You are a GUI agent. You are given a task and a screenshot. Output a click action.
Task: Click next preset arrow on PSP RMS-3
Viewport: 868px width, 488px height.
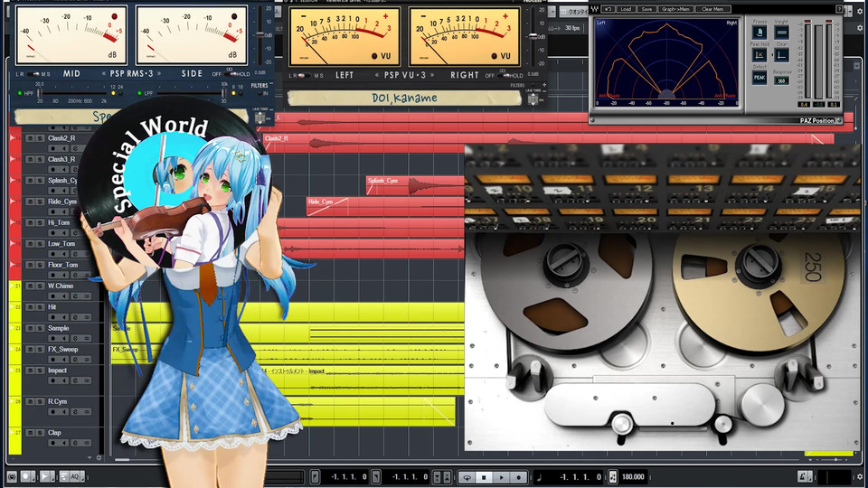(160, 73)
